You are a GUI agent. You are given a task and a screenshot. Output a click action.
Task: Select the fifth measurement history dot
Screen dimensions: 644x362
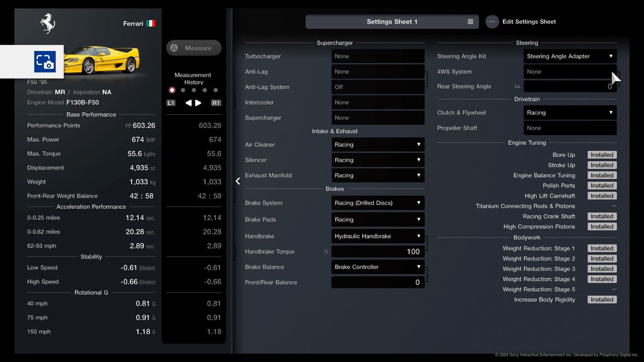point(216,90)
